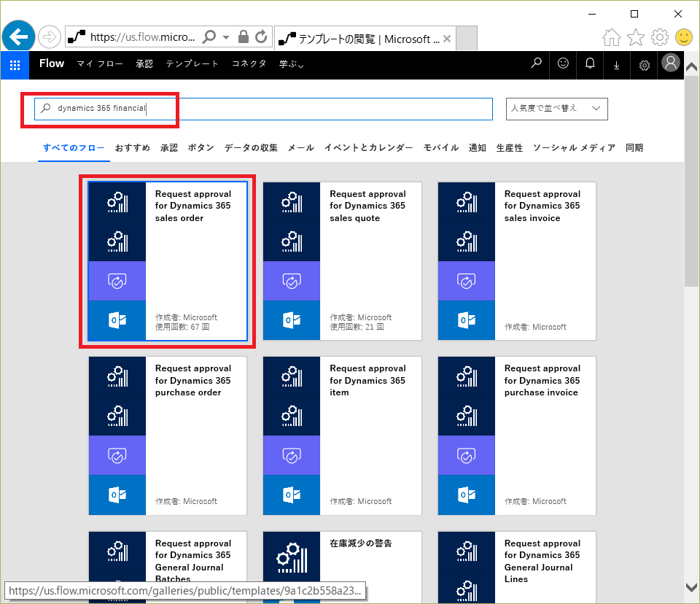The height and width of the screenshot is (604, 700).
Task: Click the template search input field
Action: click(263, 109)
